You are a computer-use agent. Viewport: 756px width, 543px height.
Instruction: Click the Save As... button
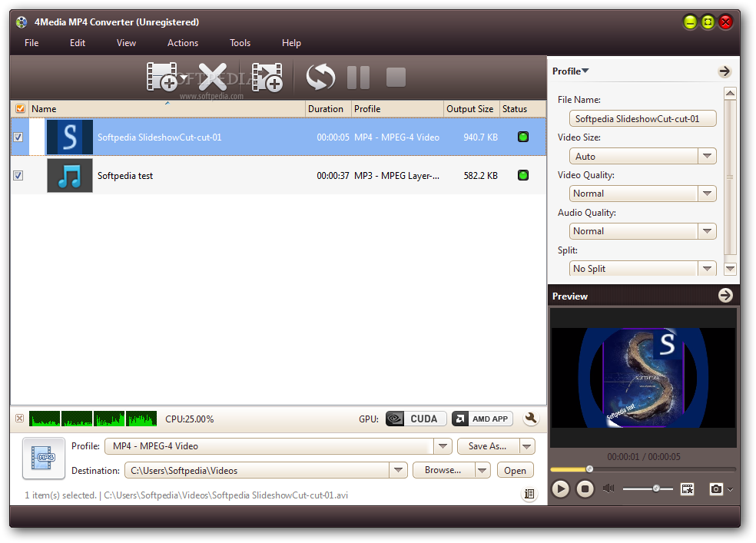[x=488, y=447]
